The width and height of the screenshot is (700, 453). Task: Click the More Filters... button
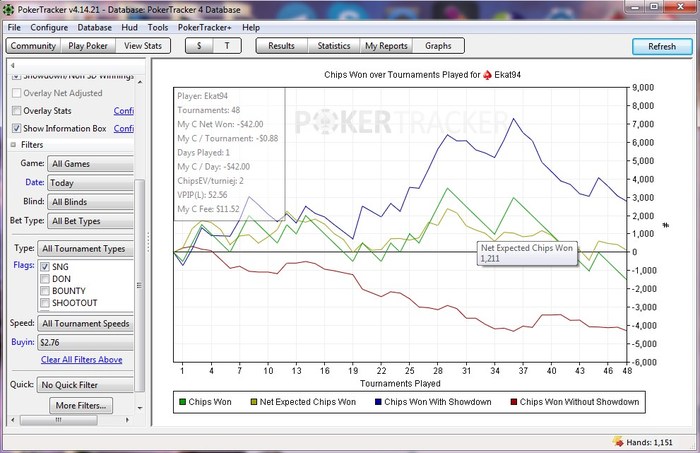(x=81, y=406)
